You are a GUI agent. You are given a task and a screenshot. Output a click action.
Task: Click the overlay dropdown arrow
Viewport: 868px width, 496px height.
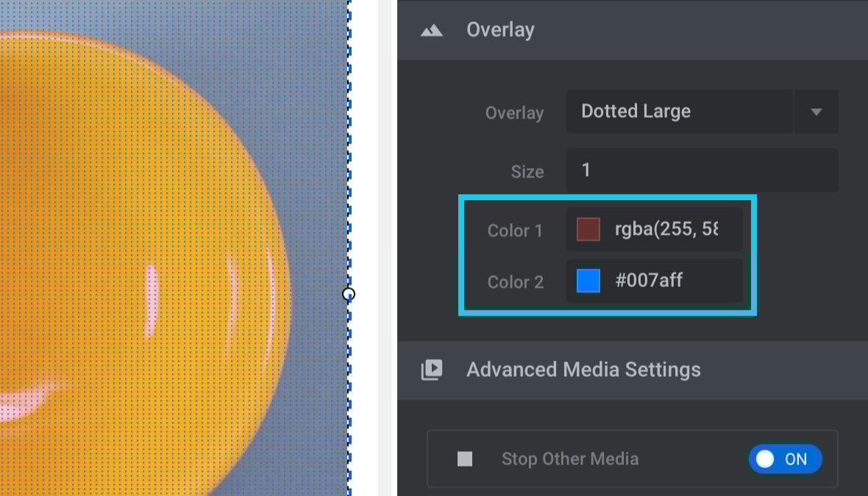coord(816,112)
